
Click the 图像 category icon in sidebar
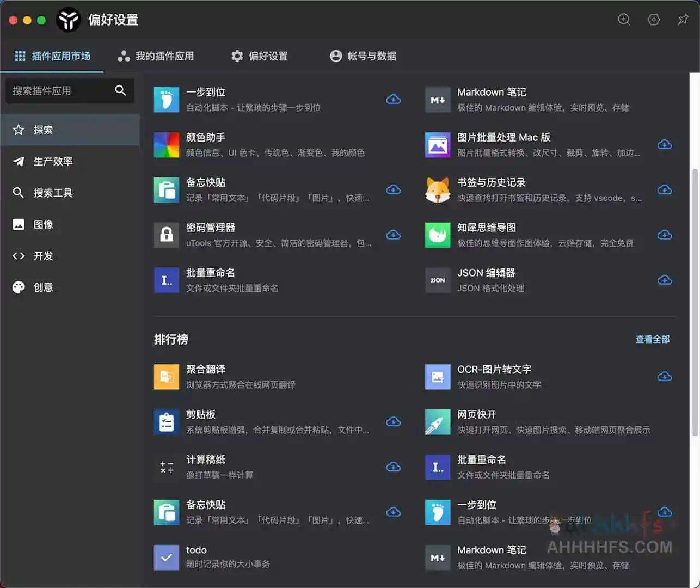[x=19, y=224]
